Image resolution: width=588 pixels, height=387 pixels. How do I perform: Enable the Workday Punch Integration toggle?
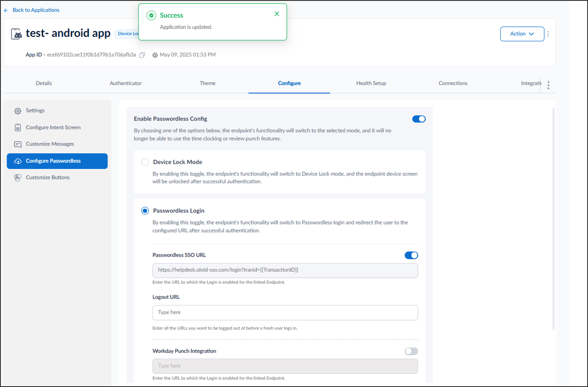coord(411,351)
